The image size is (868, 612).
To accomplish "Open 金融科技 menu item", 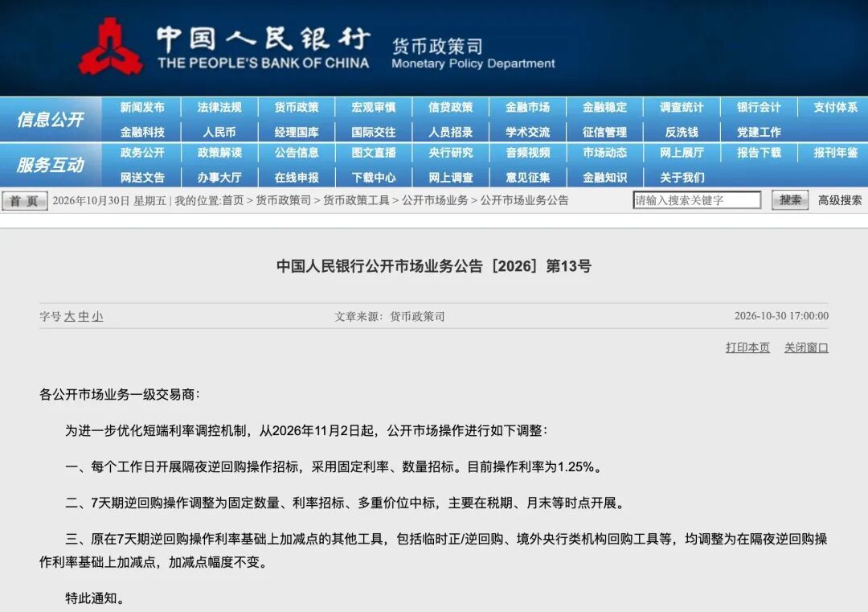I will tap(142, 133).
